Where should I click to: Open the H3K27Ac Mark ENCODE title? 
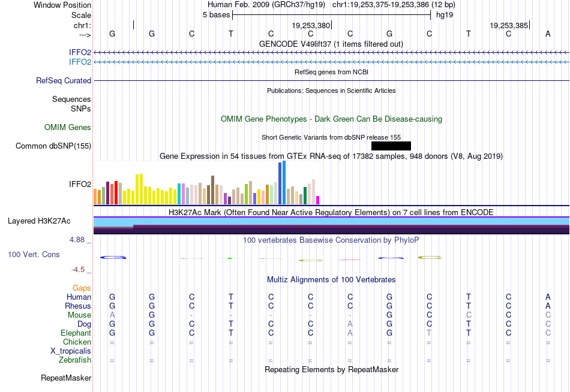331,213
